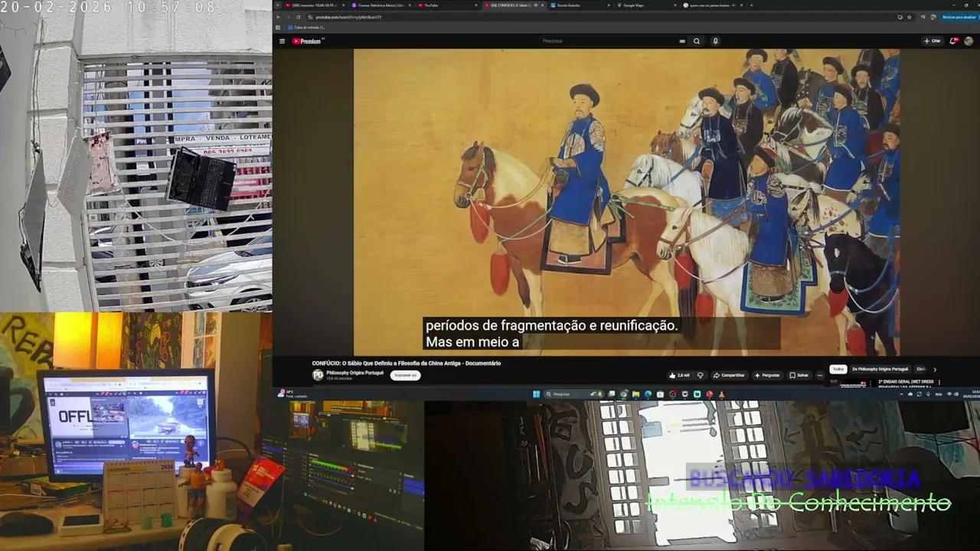Image resolution: width=980 pixels, height=551 pixels.
Task: Dislike the Confúcio documentary video
Action: point(701,375)
